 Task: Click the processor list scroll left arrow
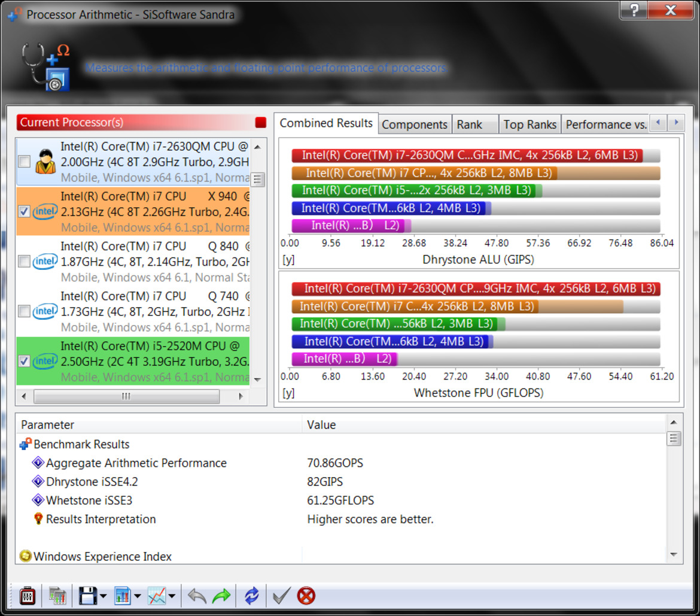pyautogui.click(x=24, y=396)
